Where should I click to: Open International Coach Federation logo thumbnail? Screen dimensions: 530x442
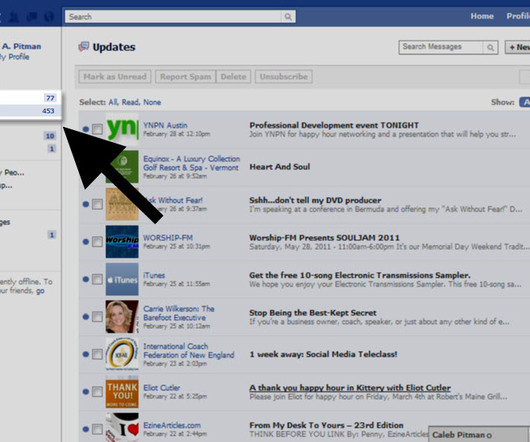tap(122, 354)
